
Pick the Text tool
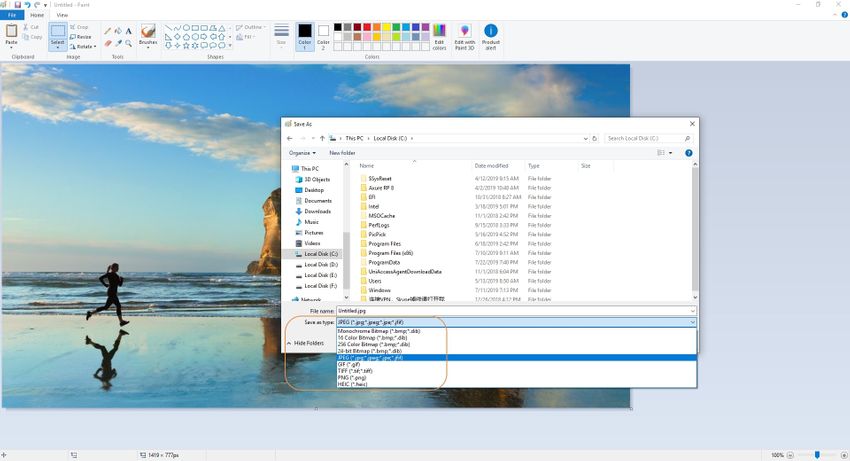(x=130, y=31)
